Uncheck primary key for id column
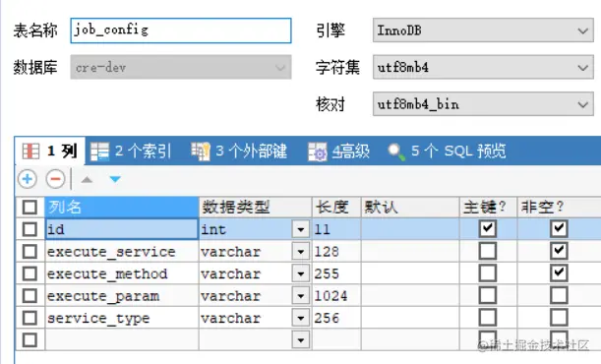The image size is (601, 364). point(487,229)
